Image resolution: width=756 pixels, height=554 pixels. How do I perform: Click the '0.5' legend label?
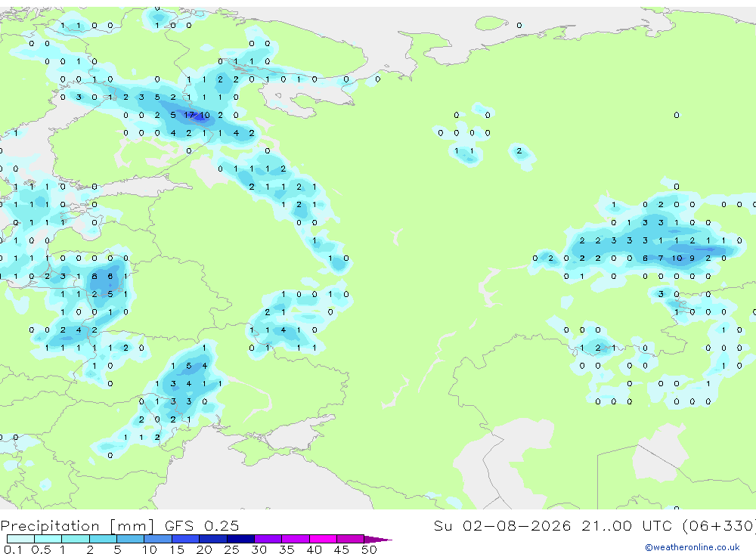(x=41, y=549)
